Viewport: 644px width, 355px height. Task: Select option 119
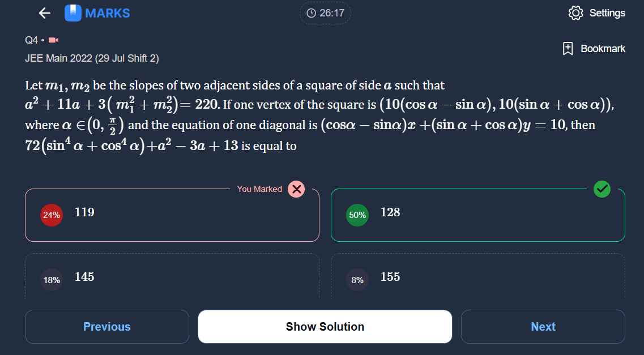pyautogui.click(x=172, y=215)
